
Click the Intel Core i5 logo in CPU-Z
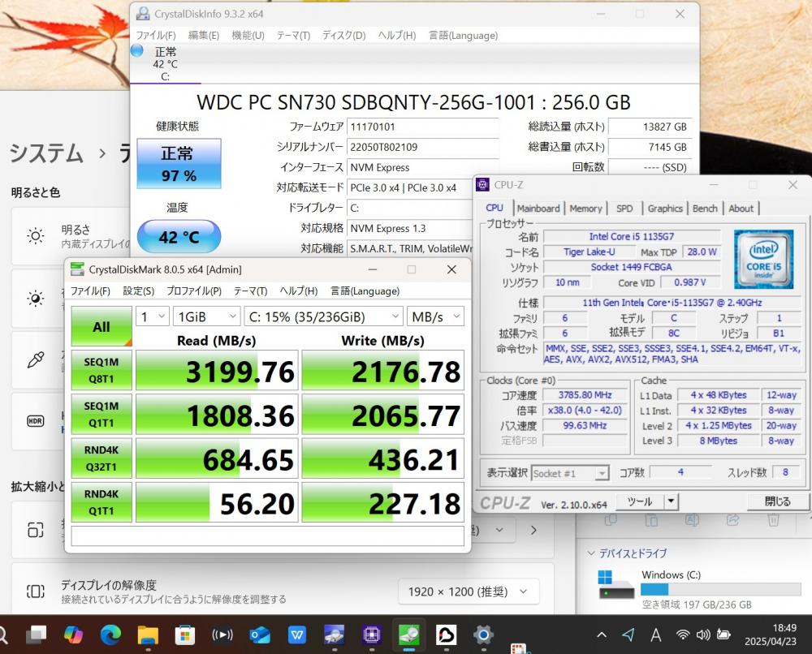pyautogui.click(x=764, y=259)
